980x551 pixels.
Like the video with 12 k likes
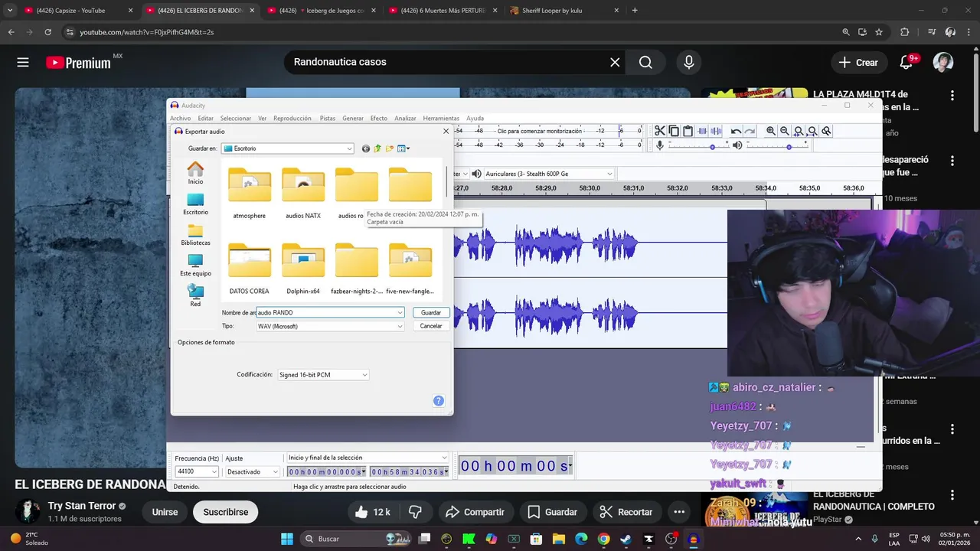[372, 512]
